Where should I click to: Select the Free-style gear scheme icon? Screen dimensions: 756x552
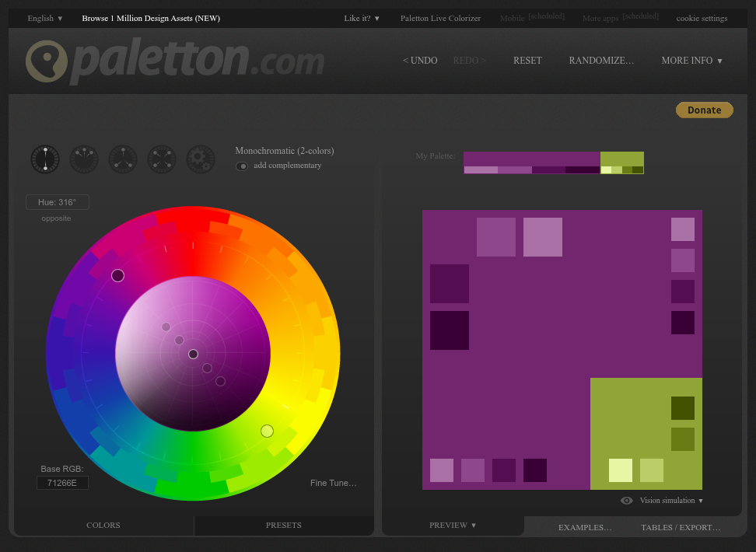[201, 159]
